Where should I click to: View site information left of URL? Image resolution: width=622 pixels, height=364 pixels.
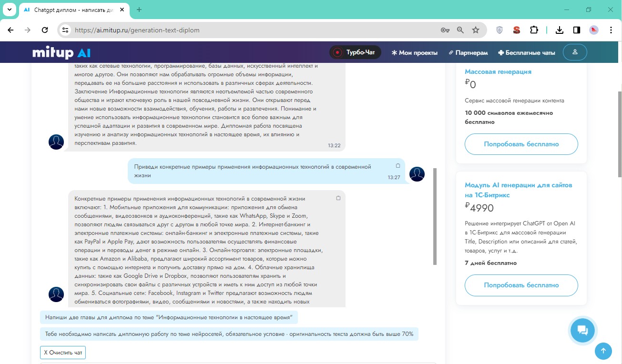point(65,30)
